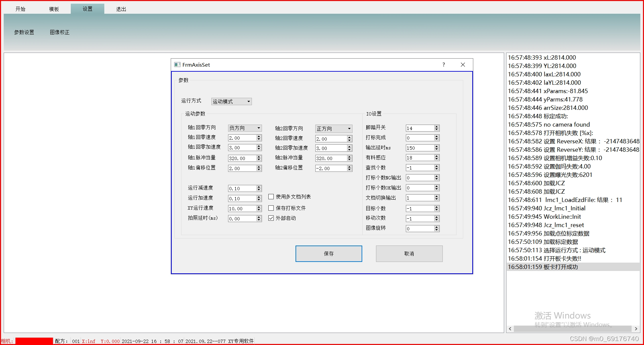
Task: Click the XY运行速度 spinner arrows
Action: pyautogui.click(x=259, y=209)
